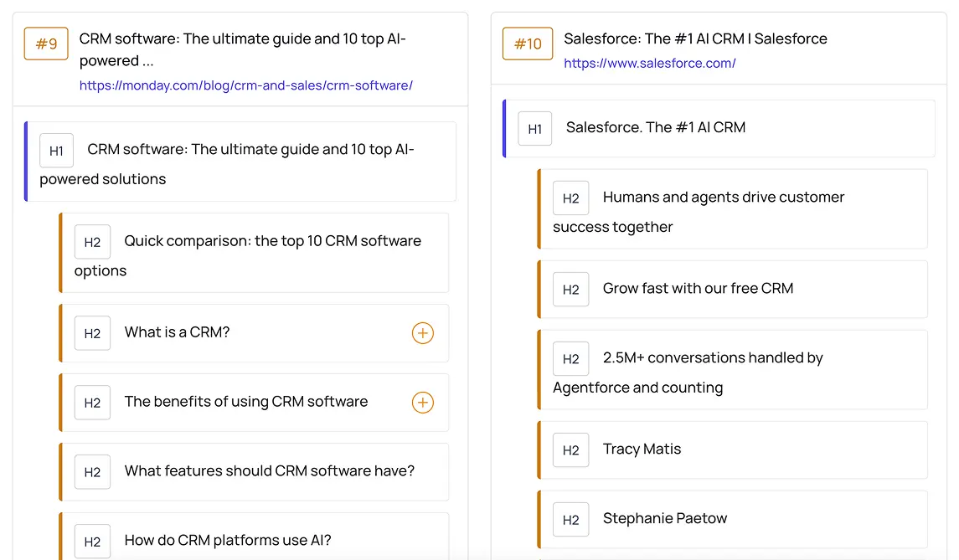Click the H2 tag beside 'Humans and agents drive'
Image resolution: width=959 pixels, height=560 pixels.
click(570, 198)
